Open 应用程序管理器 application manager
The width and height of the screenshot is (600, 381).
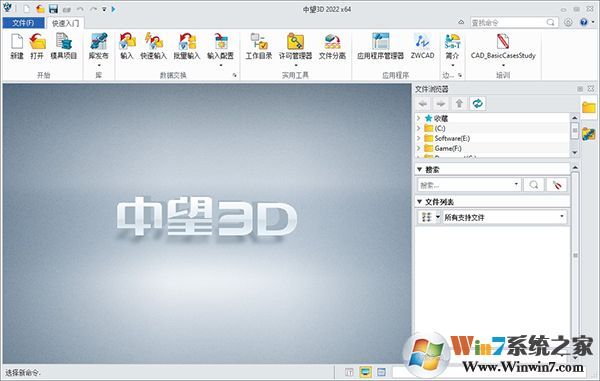[380, 46]
